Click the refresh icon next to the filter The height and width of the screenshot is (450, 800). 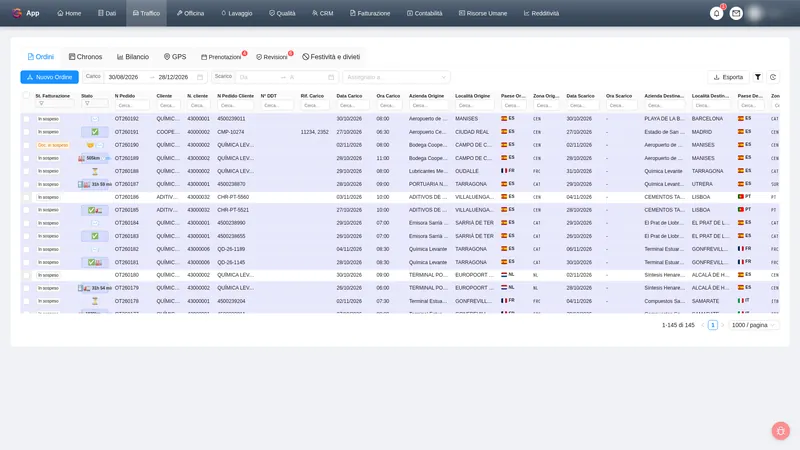pyautogui.click(x=773, y=77)
